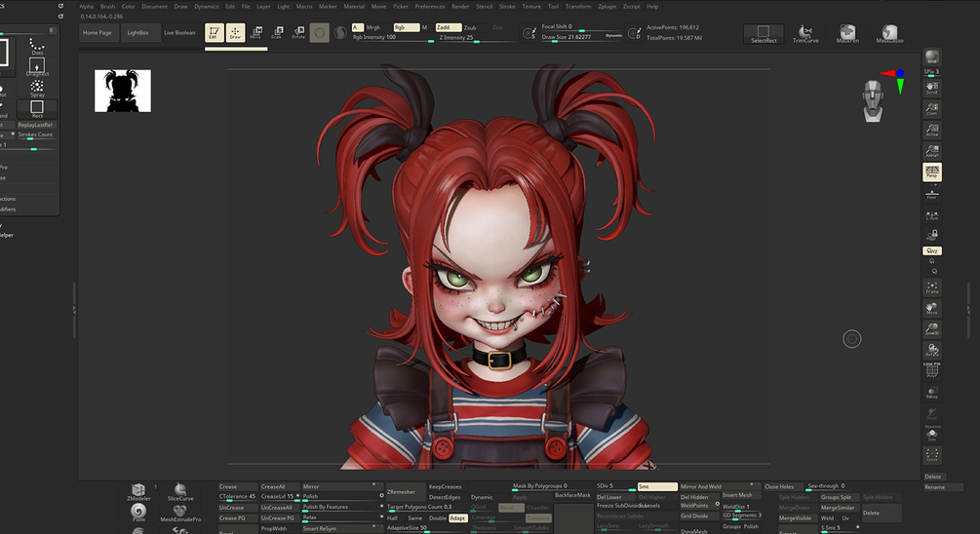
Task: Activate the Draw mode button
Action: click(236, 32)
